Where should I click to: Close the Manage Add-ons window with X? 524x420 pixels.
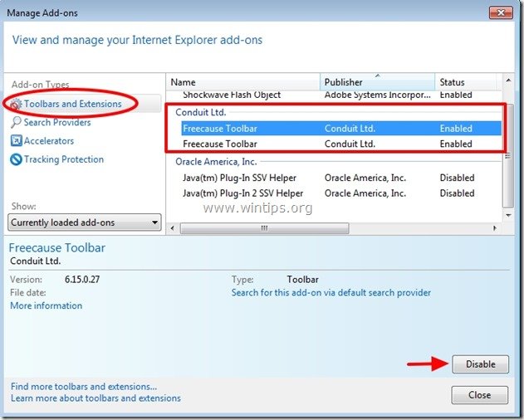[x=501, y=12]
